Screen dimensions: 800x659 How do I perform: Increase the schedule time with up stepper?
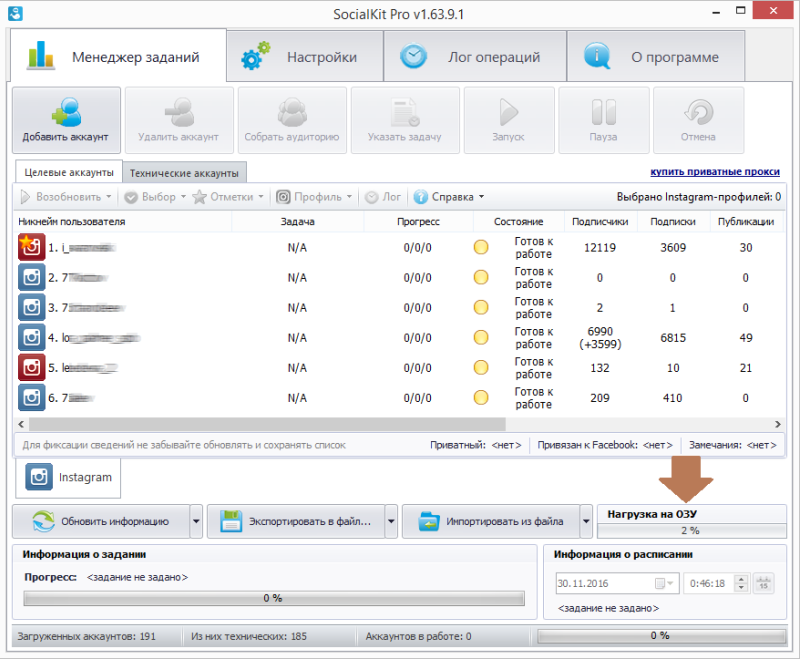click(741, 579)
